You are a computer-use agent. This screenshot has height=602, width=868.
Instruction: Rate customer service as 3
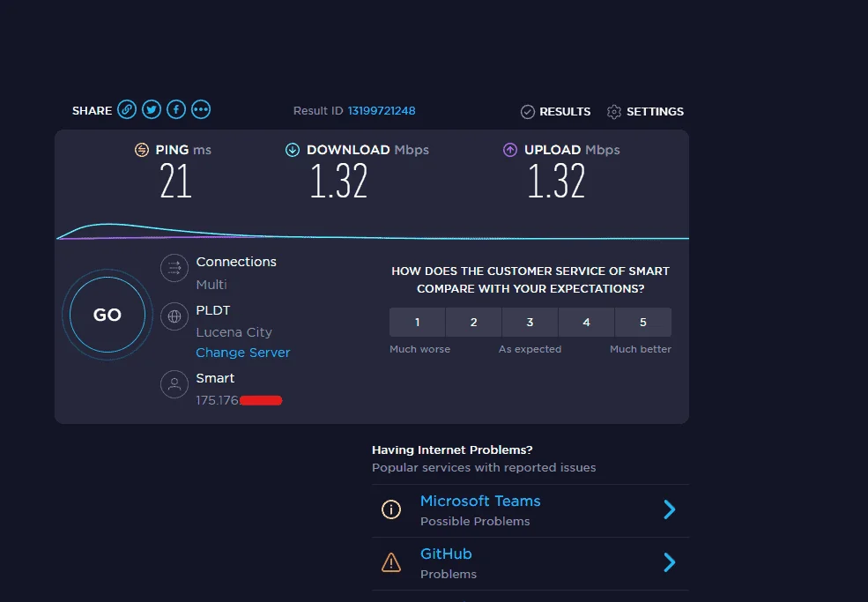tap(530, 323)
